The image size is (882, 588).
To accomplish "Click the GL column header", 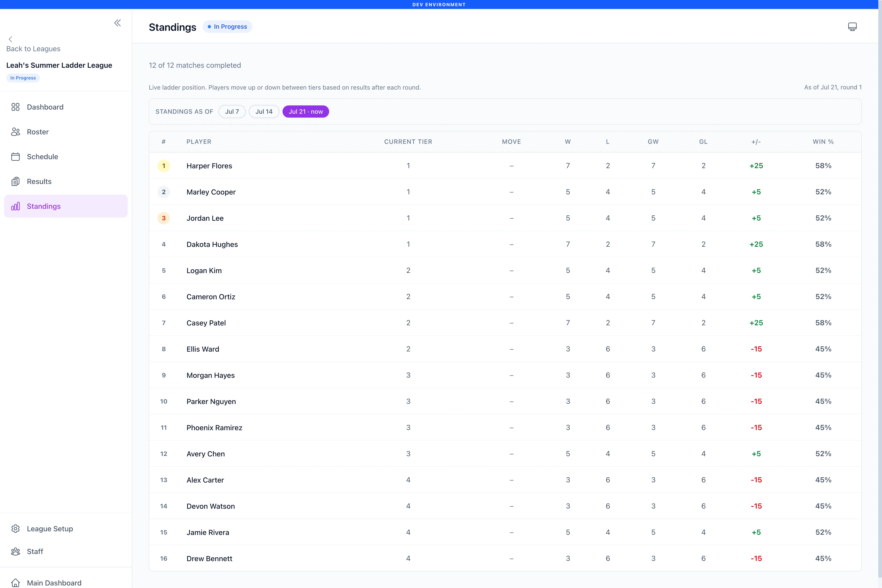I will click(x=703, y=142).
